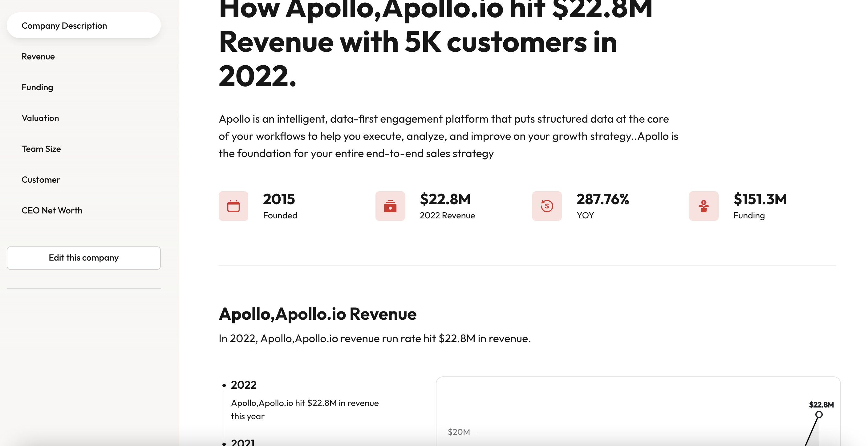The image size is (868, 446).
Task: Jump to the Funding sidebar section
Action: click(x=37, y=87)
